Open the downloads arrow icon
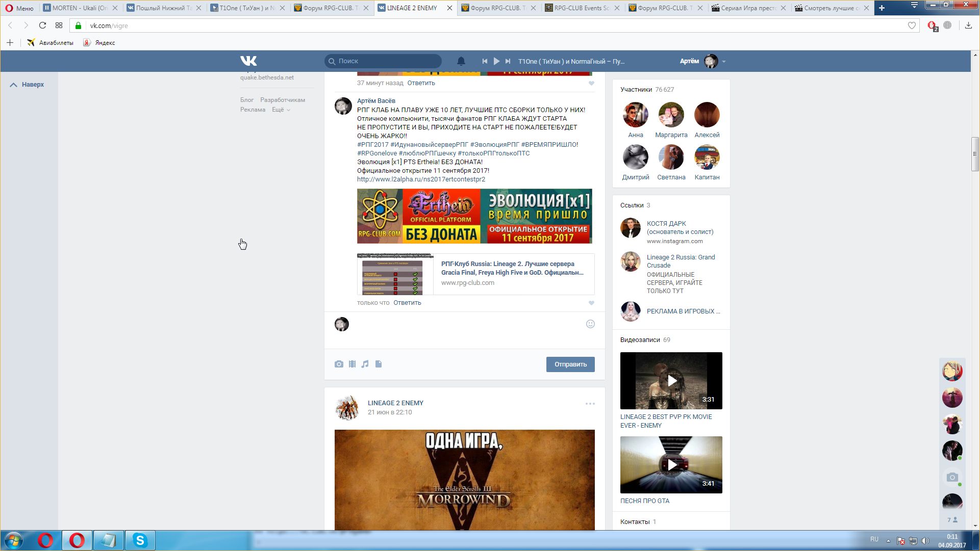 tap(968, 25)
